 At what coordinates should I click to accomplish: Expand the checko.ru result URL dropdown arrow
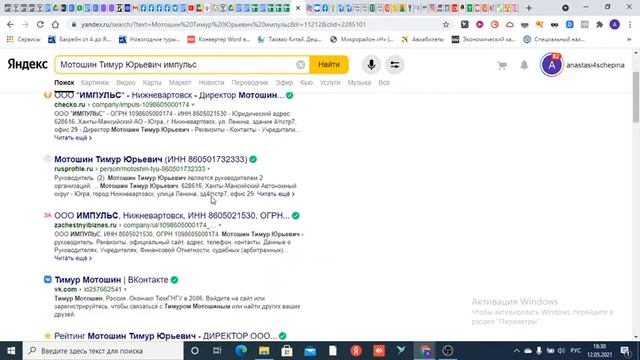pos(193,105)
